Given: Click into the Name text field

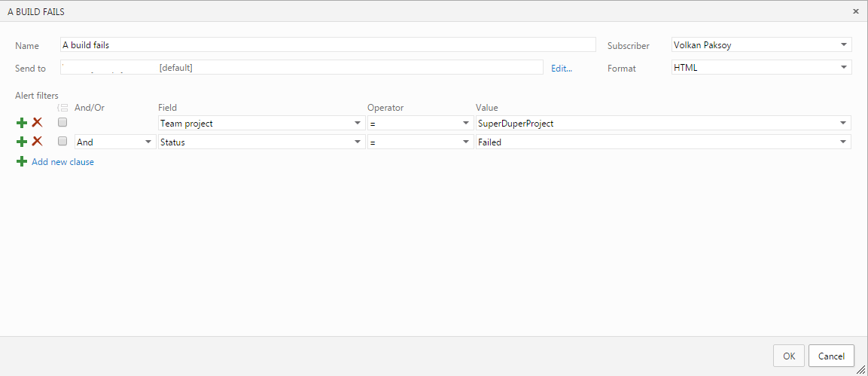Looking at the screenshot, I should tap(327, 45).
